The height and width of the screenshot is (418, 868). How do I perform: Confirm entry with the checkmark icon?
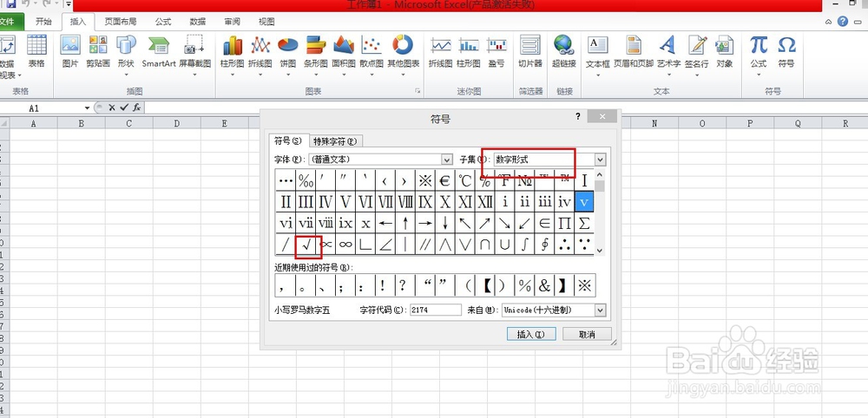(123, 108)
